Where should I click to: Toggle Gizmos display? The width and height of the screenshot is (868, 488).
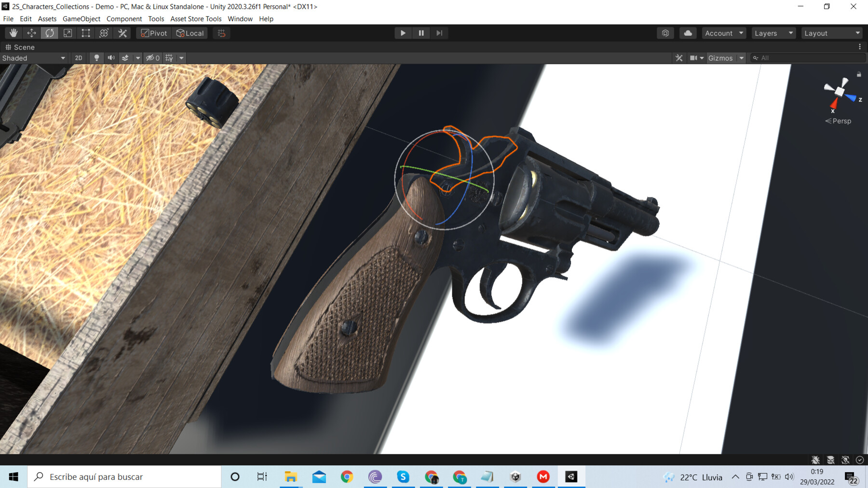click(720, 58)
